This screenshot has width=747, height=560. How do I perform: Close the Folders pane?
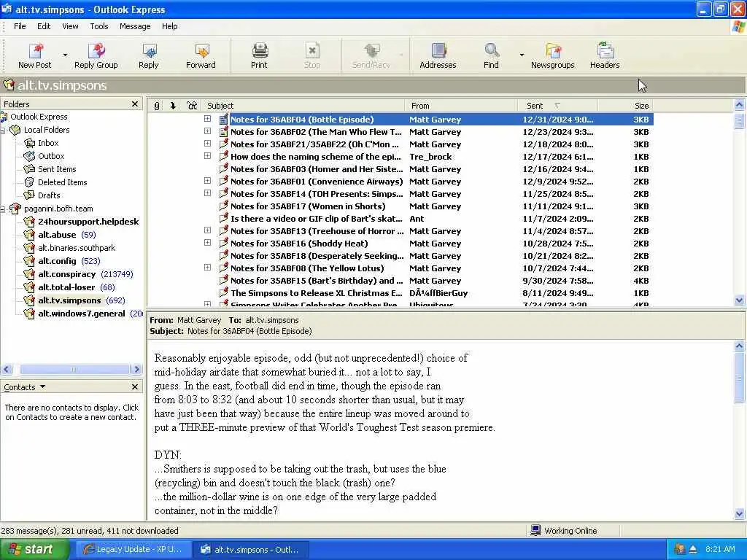click(135, 104)
